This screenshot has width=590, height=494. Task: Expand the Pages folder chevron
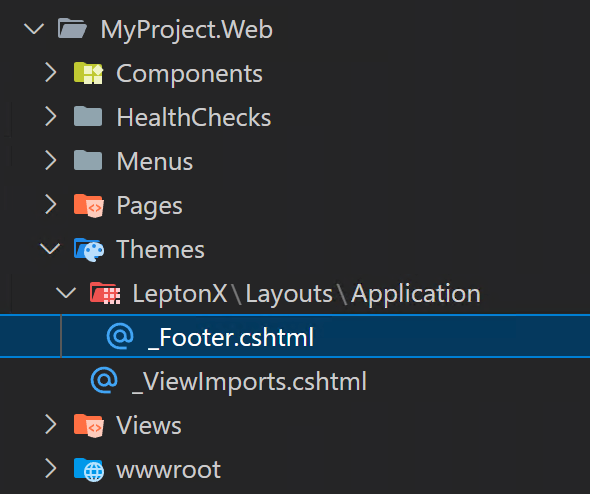point(50,205)
